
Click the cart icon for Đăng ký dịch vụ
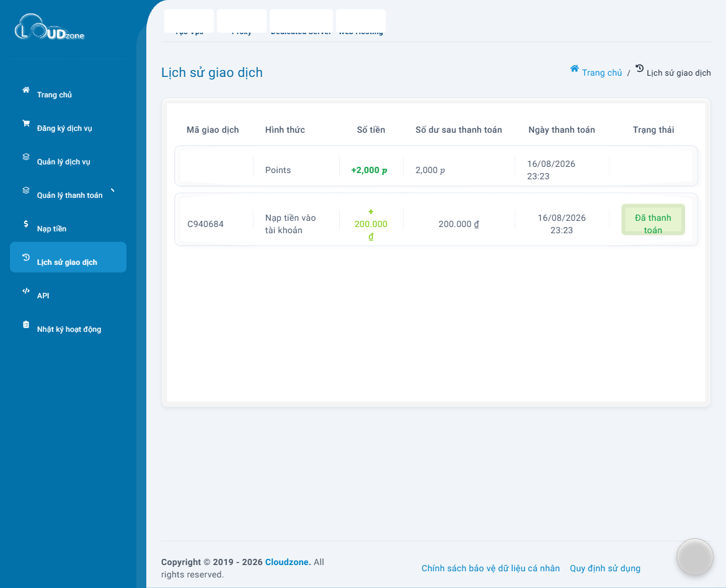coord(26,123)
